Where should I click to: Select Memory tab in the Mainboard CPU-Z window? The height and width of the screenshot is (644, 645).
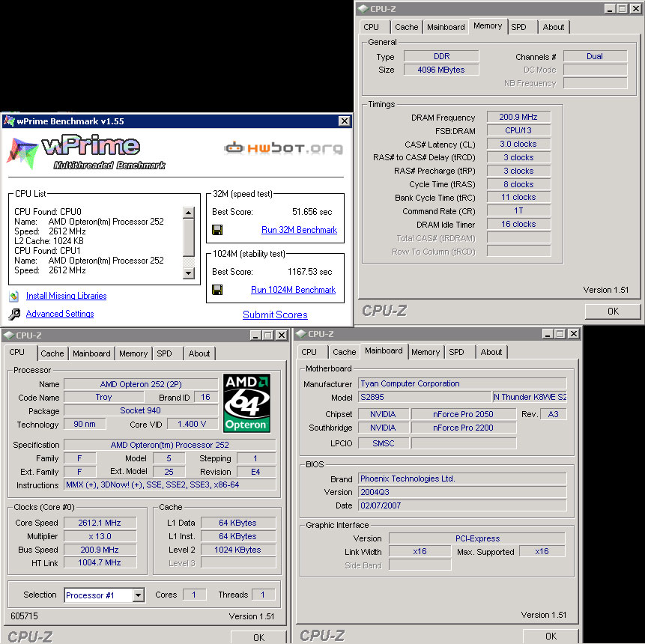[426, 352]
